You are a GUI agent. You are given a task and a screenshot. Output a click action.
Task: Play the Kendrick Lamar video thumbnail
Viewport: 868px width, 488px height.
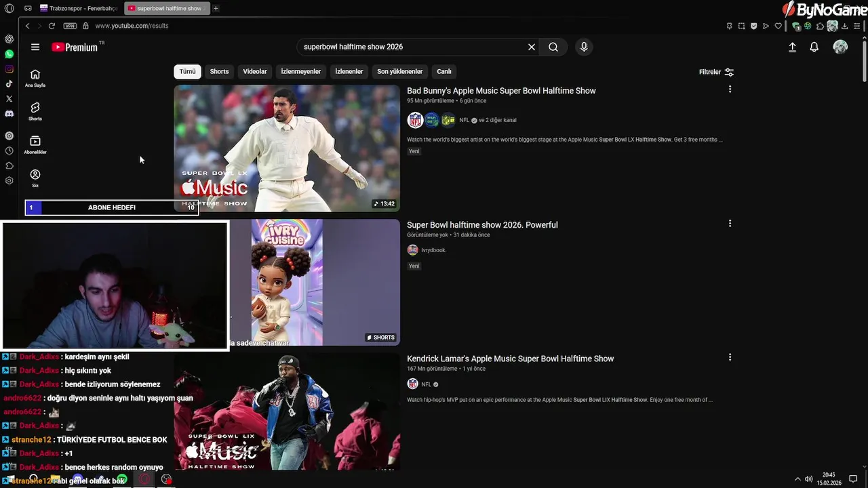coord(287,411)
